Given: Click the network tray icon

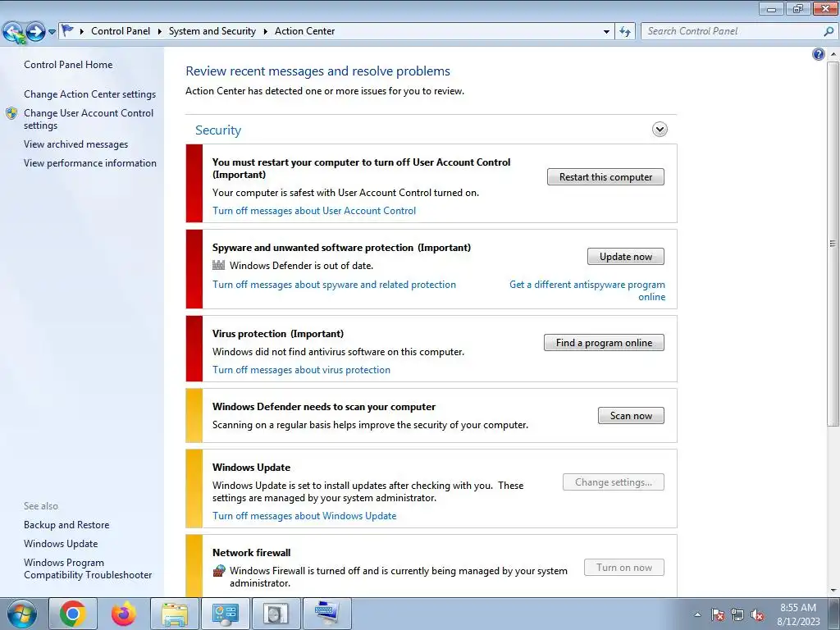Looking at the screenshot, I should click(737, 614).
